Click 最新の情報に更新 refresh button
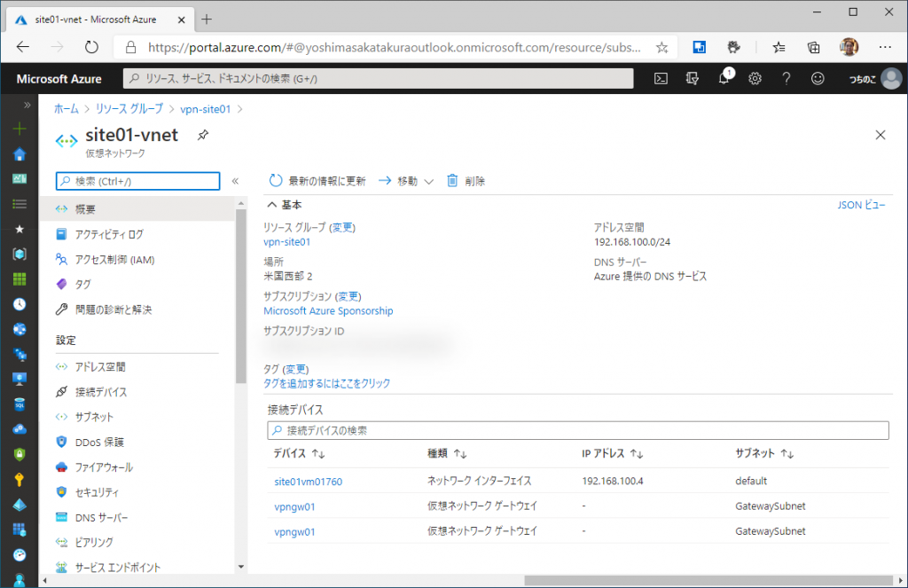The width and height of the screenshot is (908, 588). tap(317, 181)
